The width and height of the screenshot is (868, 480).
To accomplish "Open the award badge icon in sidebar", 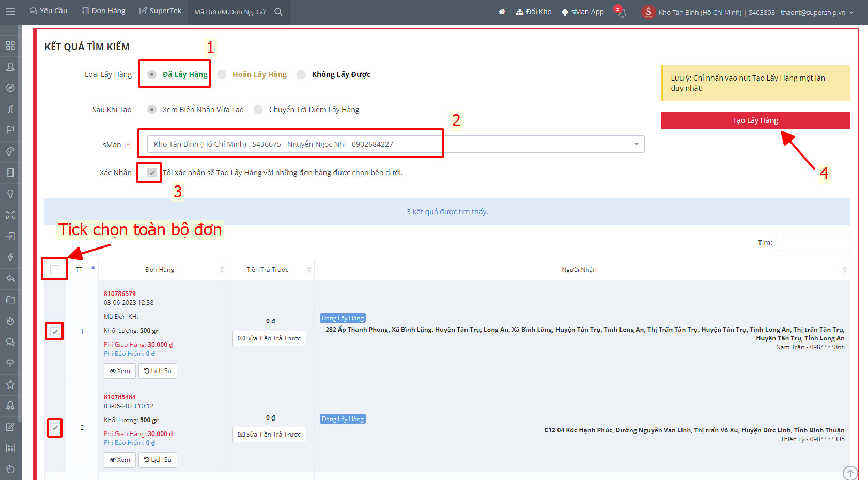I will click(x=10, y=406).
